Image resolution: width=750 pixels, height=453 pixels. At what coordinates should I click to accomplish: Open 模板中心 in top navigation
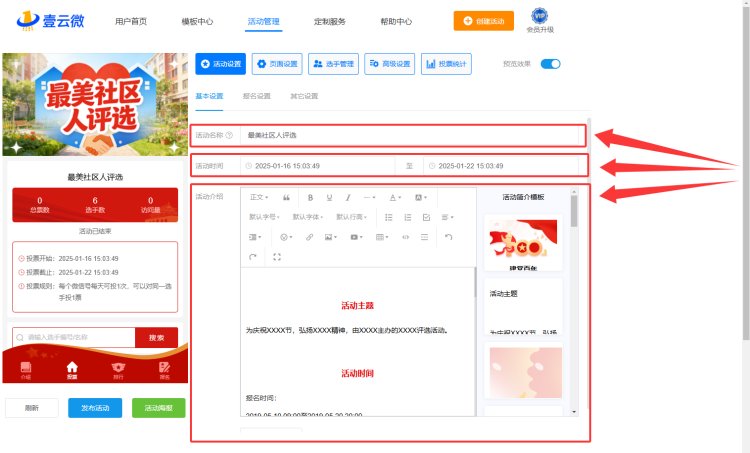coord(197,22)
